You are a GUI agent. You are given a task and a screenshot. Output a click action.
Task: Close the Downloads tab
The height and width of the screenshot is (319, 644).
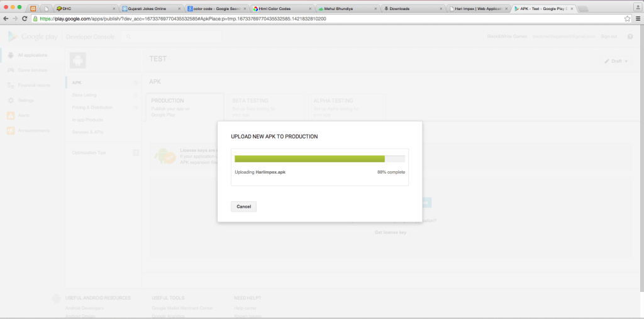coord(441,9)
